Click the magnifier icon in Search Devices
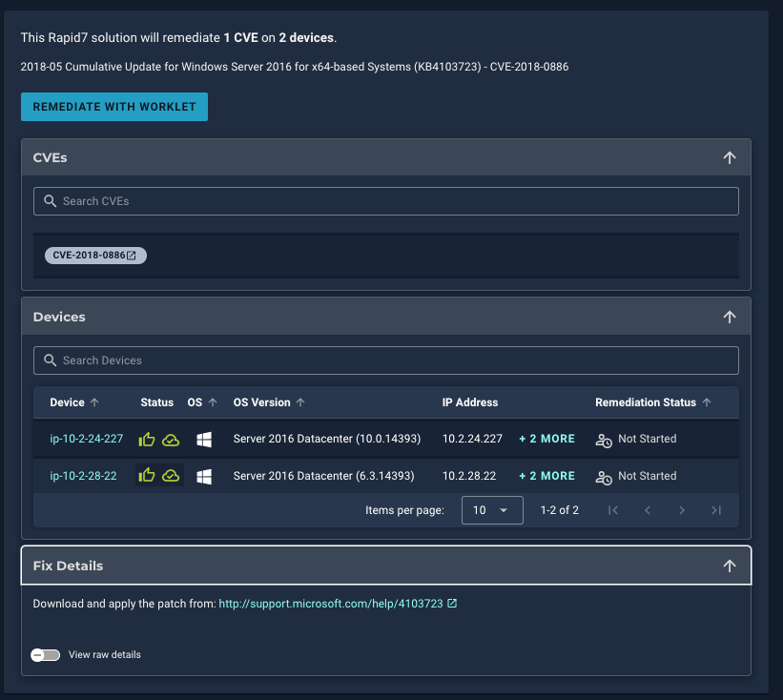 [50, 360]
